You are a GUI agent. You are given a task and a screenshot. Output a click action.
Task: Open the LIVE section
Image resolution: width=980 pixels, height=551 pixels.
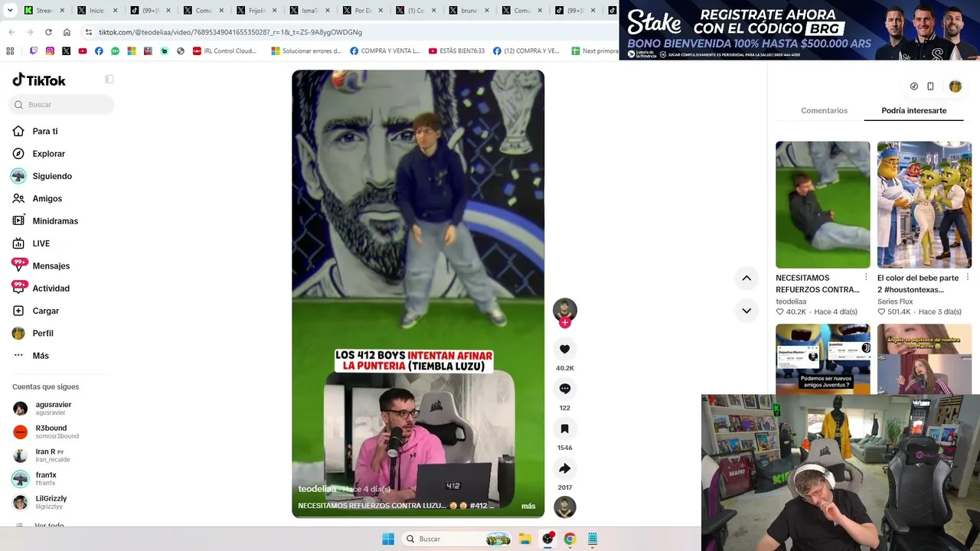(x=31, y=243)
